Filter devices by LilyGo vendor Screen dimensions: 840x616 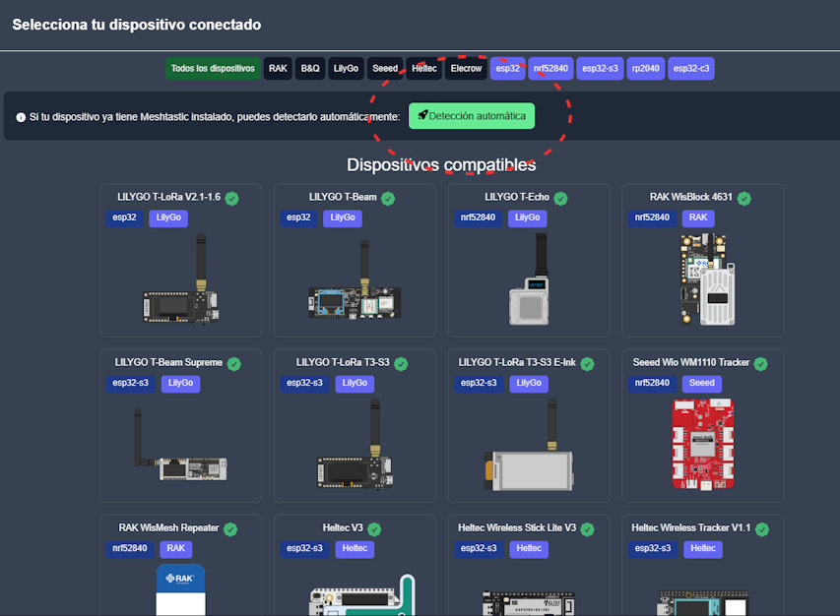click(346, 69)
